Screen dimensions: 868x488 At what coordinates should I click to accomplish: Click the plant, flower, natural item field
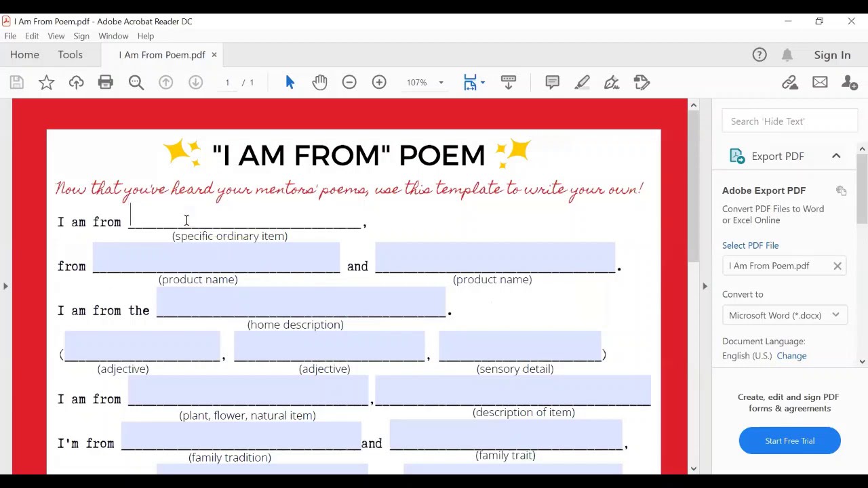pos(248,392)
